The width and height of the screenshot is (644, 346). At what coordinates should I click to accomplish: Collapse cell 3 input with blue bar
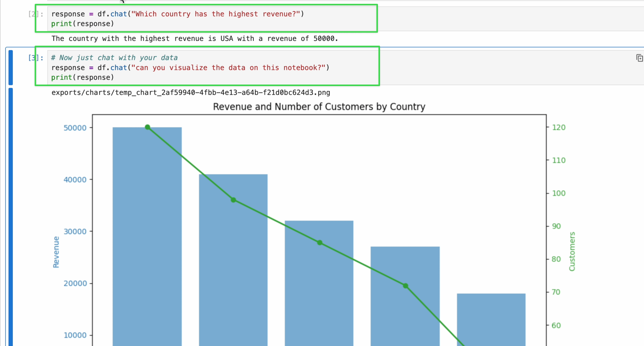click(x=11, y=67)
